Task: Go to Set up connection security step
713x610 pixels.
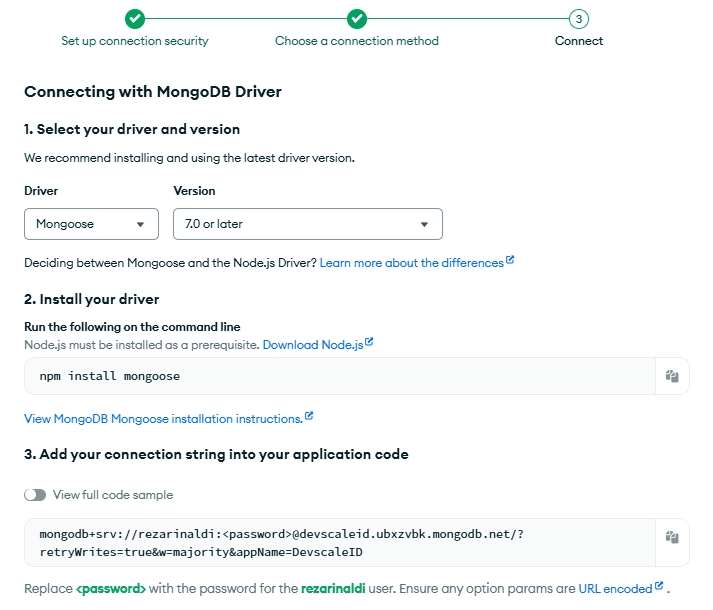Action: [135, 41]
